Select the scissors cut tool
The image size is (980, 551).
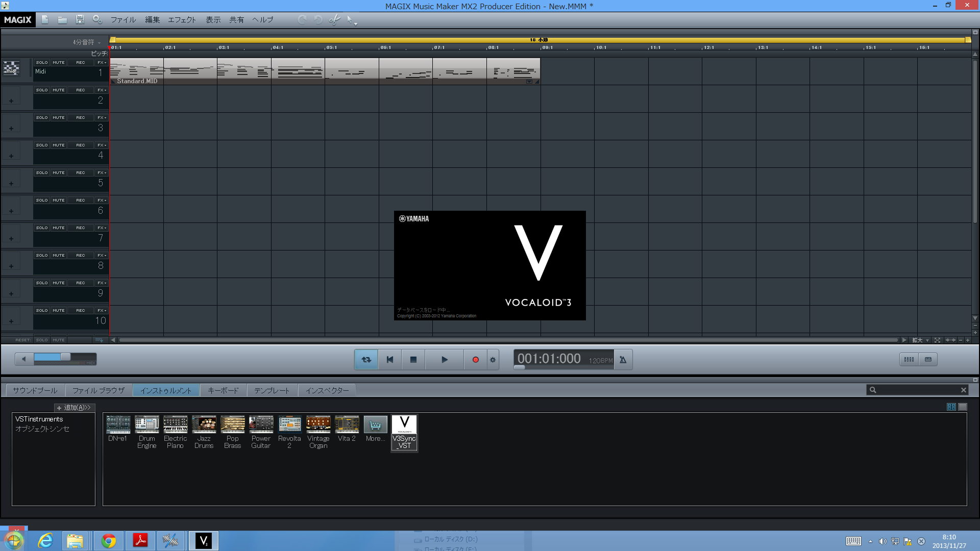[335, 19]
